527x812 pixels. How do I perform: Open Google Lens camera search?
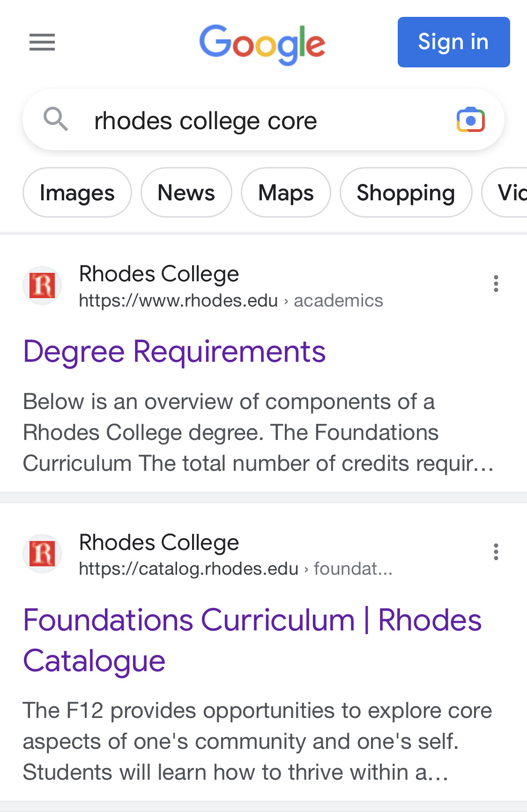pos(470,120)
